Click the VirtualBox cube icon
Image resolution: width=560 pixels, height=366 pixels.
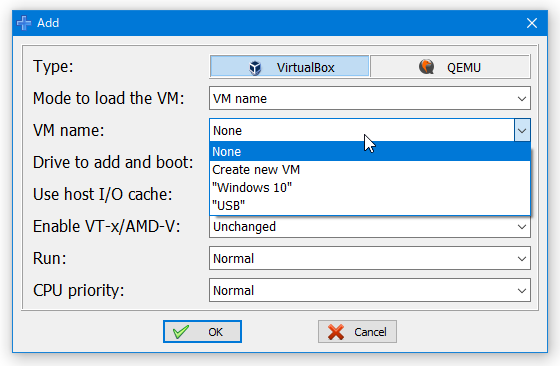tap(255, 67)
